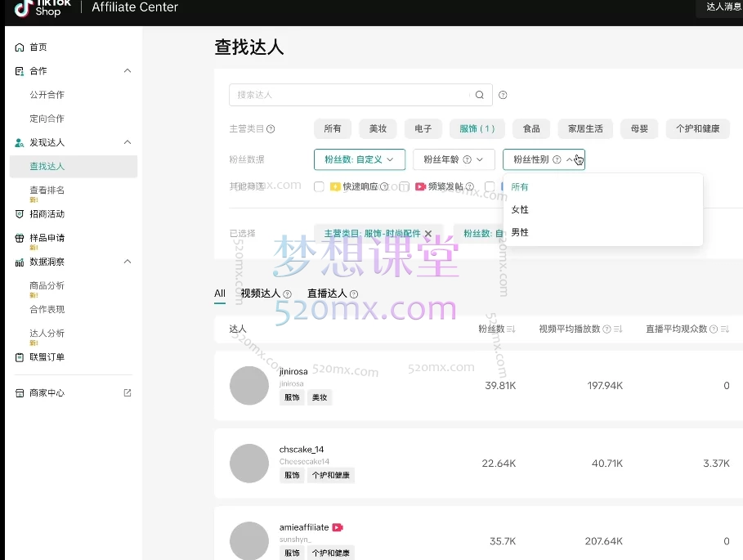This screenshot has width=743, height=560.
Task: Select 女性 in the follower gender dropdown
Action: (520, 209)
